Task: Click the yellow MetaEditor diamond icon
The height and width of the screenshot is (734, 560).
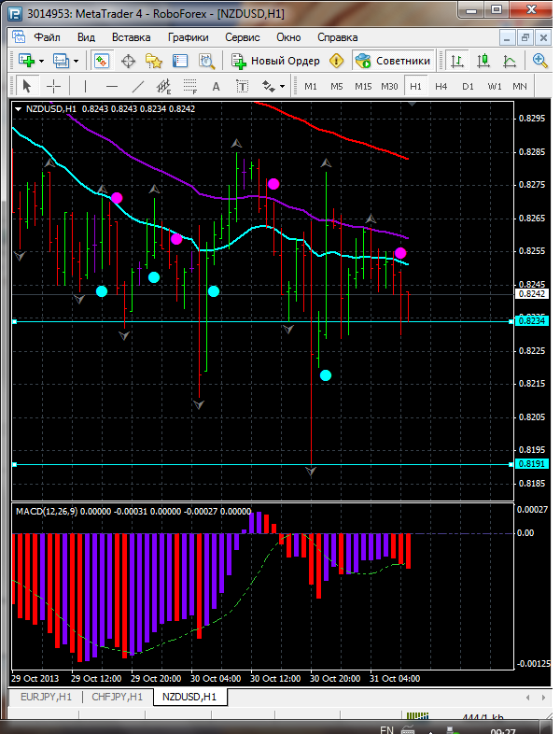Action: click(x=336, y=61)
